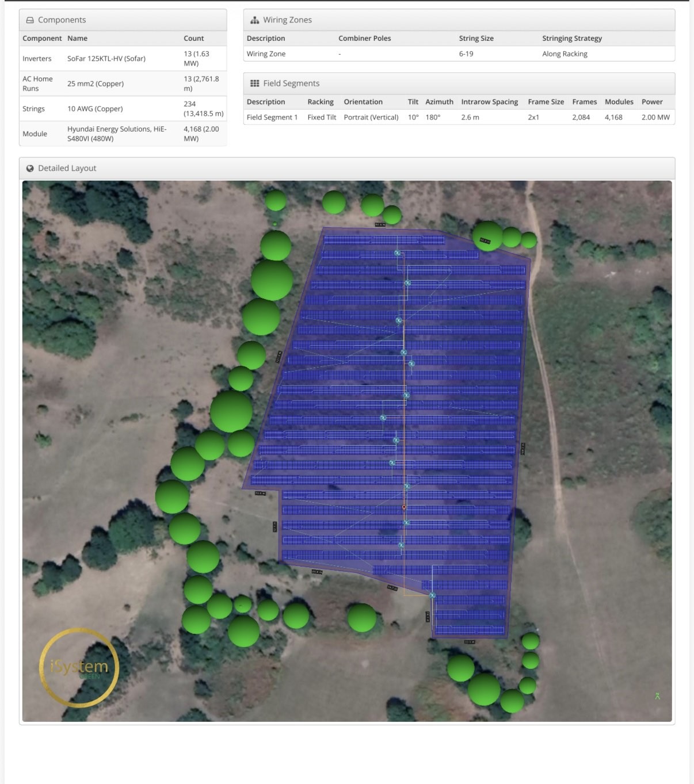Screen dimensions: 694x784
Task: Click the Name column header in Components
Action: [x=77, y=39]
